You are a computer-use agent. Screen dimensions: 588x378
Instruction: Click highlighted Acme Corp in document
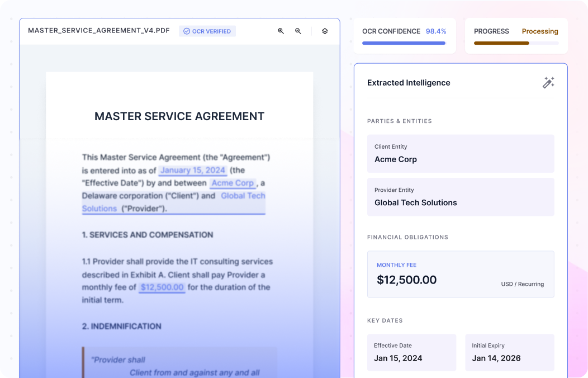tap(233, 183)
